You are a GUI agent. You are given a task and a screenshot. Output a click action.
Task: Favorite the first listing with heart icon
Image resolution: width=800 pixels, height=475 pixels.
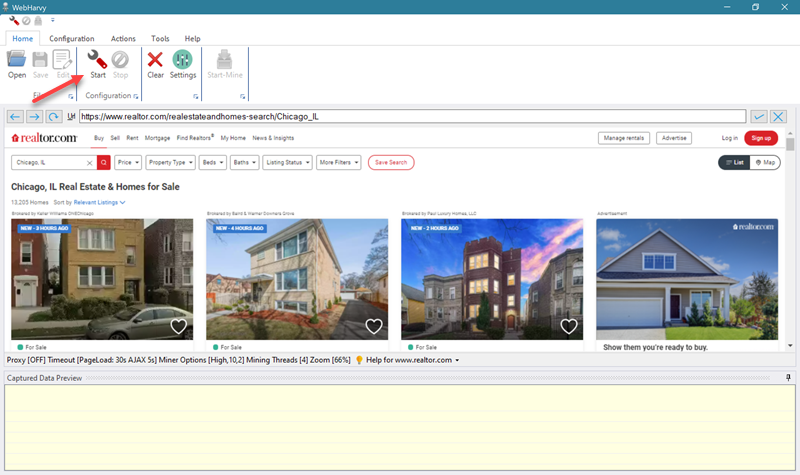click(x=178, y=326)
